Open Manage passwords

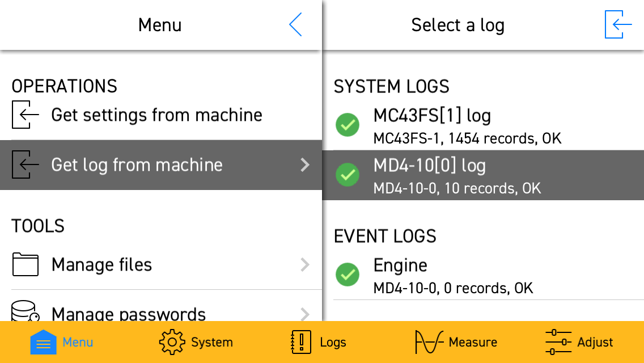coord(161,306)
